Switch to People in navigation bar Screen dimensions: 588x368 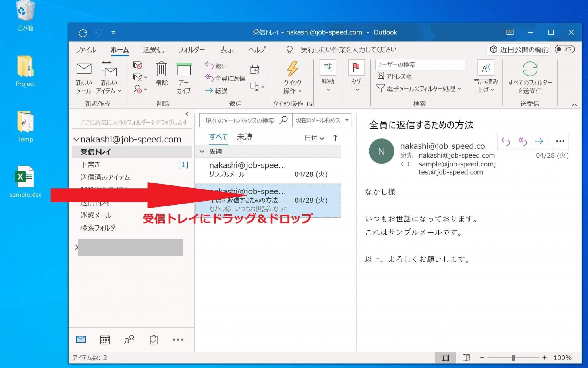[129, 340]
